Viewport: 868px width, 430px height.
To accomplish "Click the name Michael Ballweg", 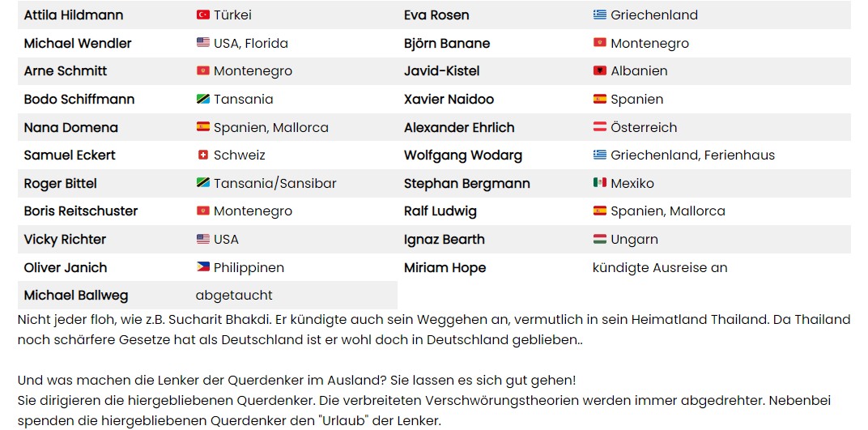I will [x=76, y=296].
